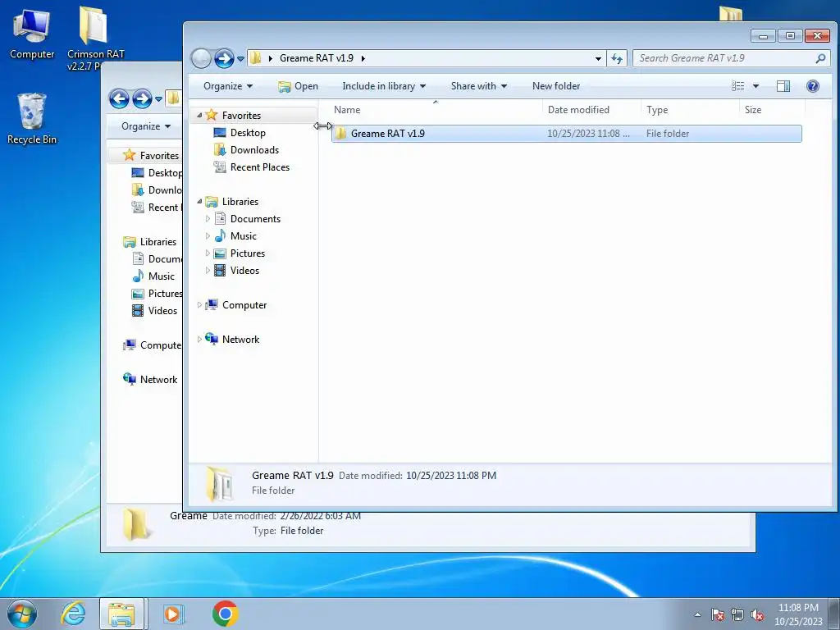Image resolution: width=840 pixels, height=630 pixels.
Task: Open the Recycle Bin desktop icon
Action: [32, 119]
